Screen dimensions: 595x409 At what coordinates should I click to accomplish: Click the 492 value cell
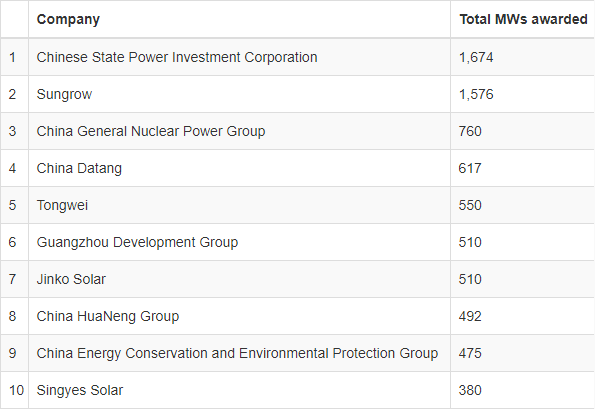(x=523, y=316)
